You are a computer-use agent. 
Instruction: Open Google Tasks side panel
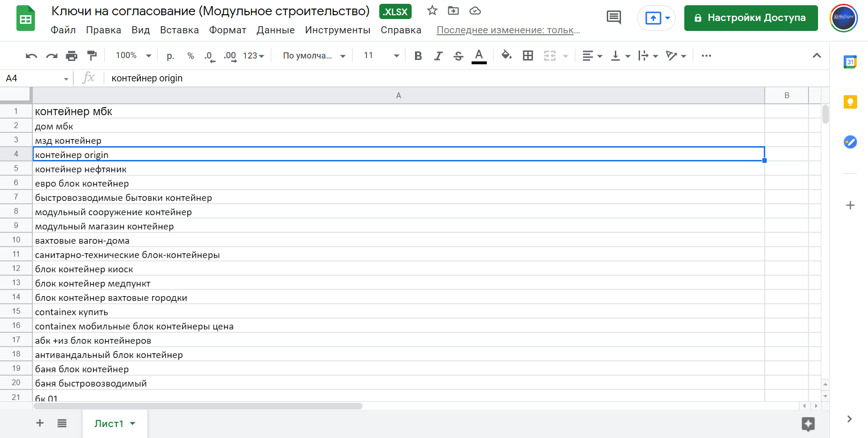[850, 142]
